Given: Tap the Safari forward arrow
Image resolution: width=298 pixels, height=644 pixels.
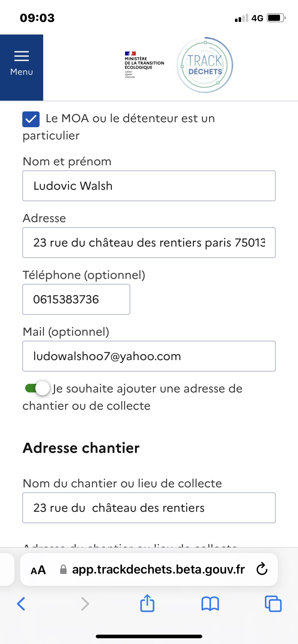Looking at the screenshot, I should tap(85, 604).
